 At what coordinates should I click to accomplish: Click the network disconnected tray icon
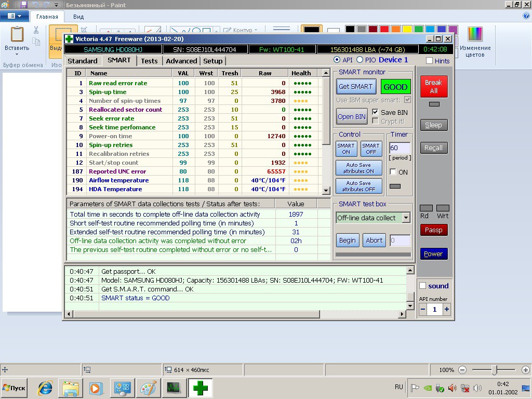(x=465, y=388)
